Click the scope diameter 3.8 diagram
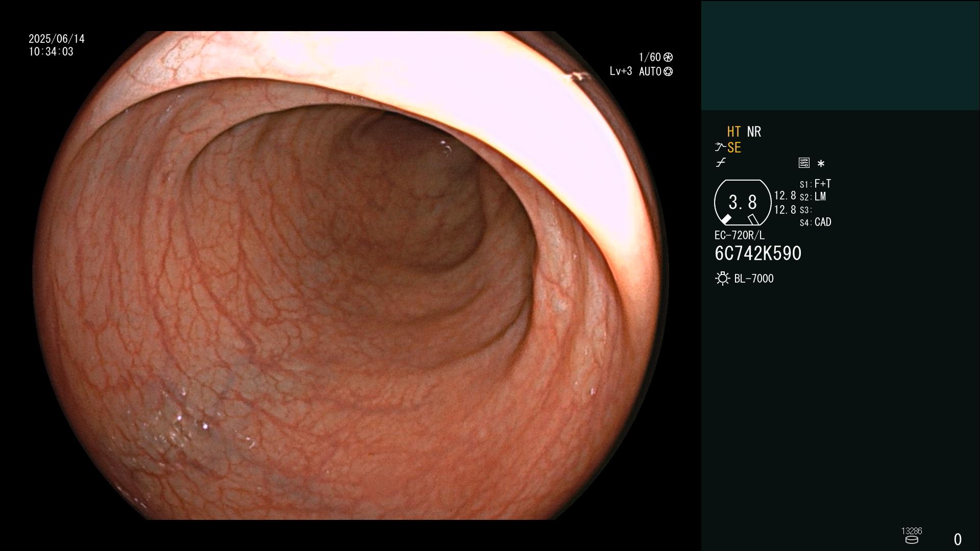Image resolution: width=980 pixels, height=551 pixels. (742, 203)
